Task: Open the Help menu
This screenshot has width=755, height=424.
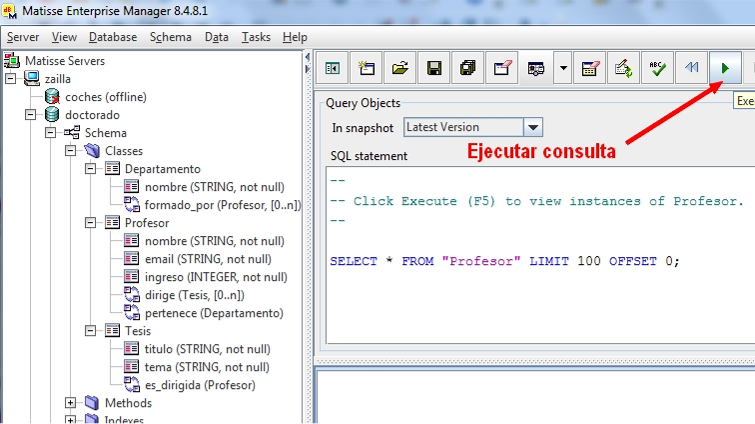Action: click(295, 37)
